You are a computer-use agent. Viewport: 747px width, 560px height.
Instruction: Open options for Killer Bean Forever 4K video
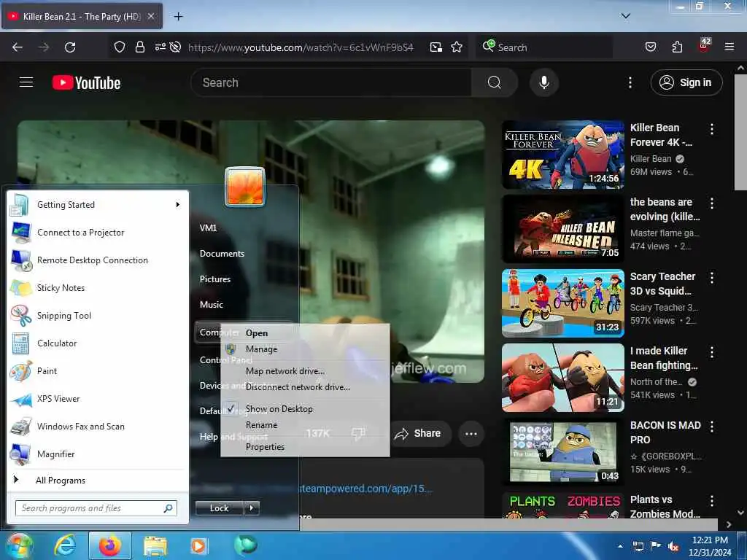point(712,128)
